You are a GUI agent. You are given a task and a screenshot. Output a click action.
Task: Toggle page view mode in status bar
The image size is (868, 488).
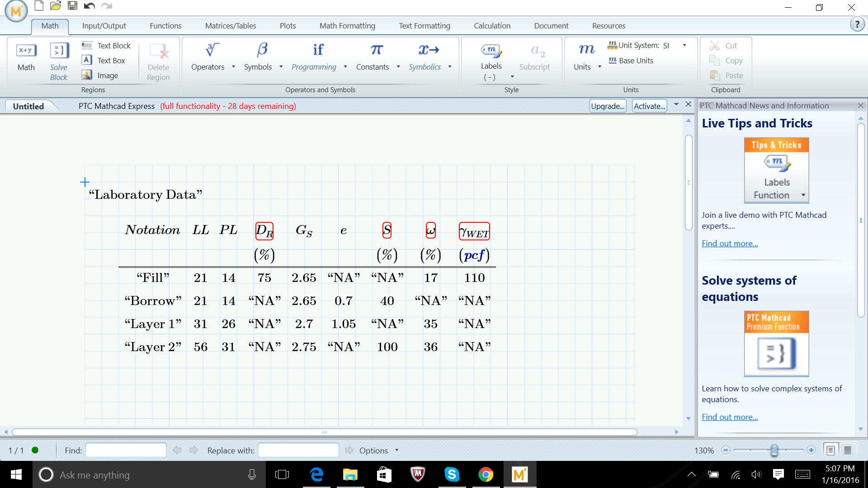(830, 450)
